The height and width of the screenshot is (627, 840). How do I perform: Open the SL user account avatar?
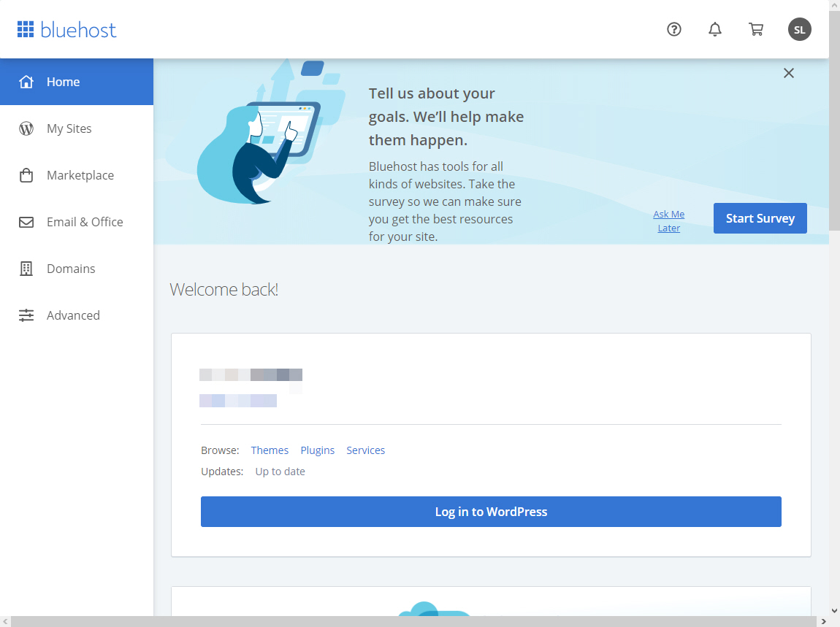point(799,29)
